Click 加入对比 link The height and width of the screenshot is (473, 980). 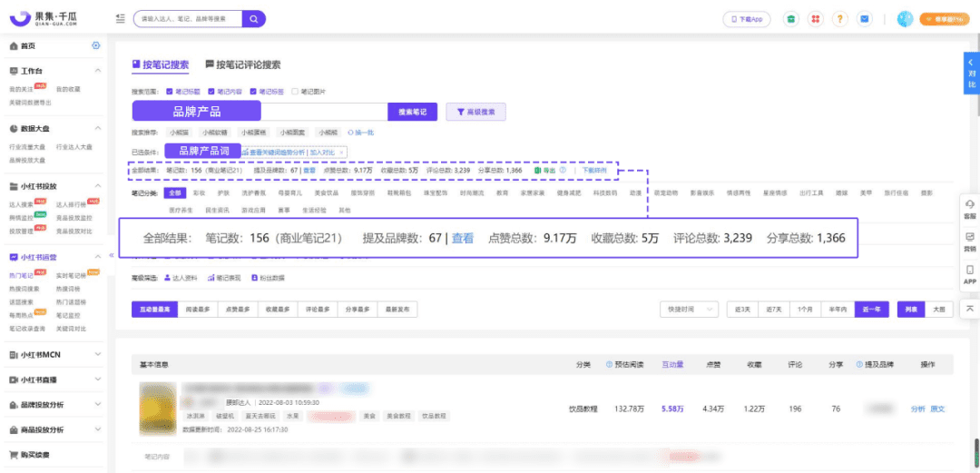(322, 152)
